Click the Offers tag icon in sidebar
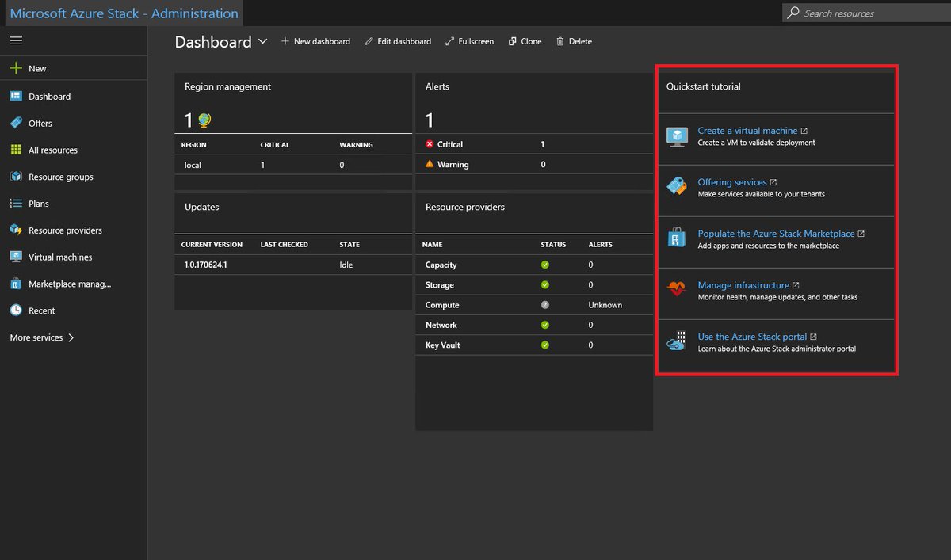 pyautogui.click(x=16, y=123)
